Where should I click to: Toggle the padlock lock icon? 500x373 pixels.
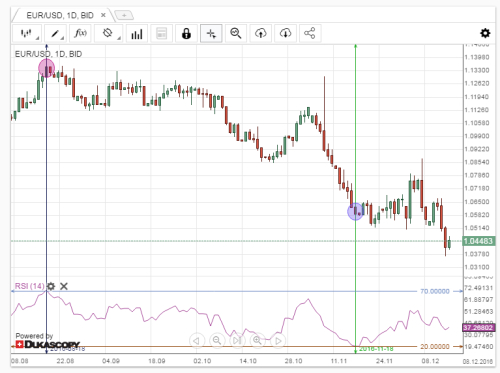tap(186, 33)
